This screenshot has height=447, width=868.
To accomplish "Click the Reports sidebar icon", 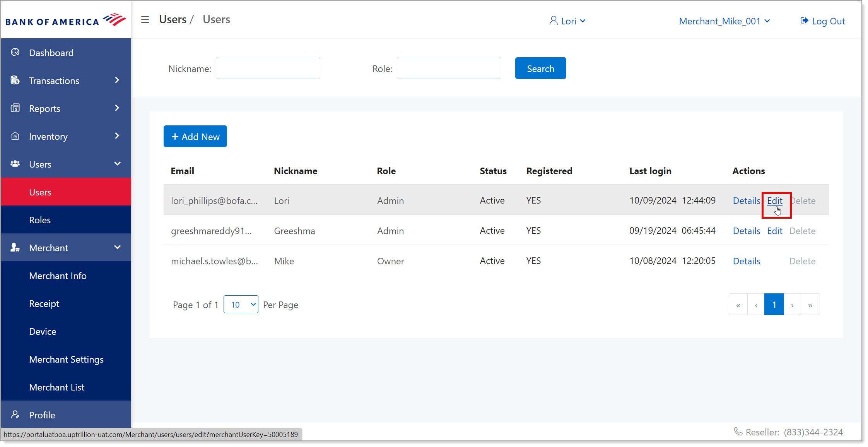I will [x=15, y=108].
